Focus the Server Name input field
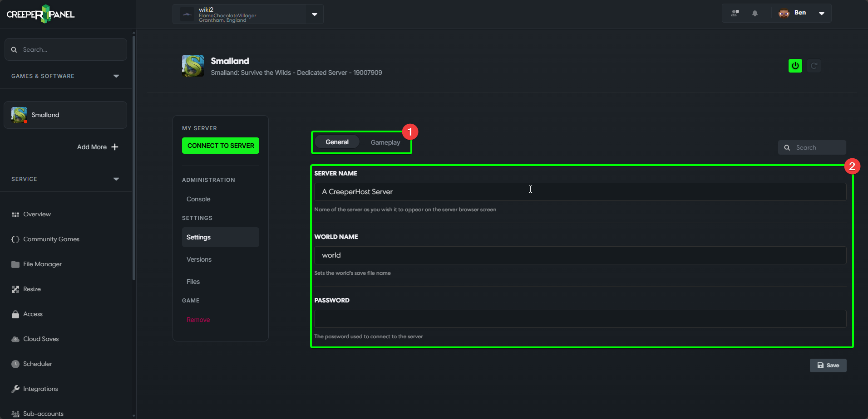 tap(580, 192)
